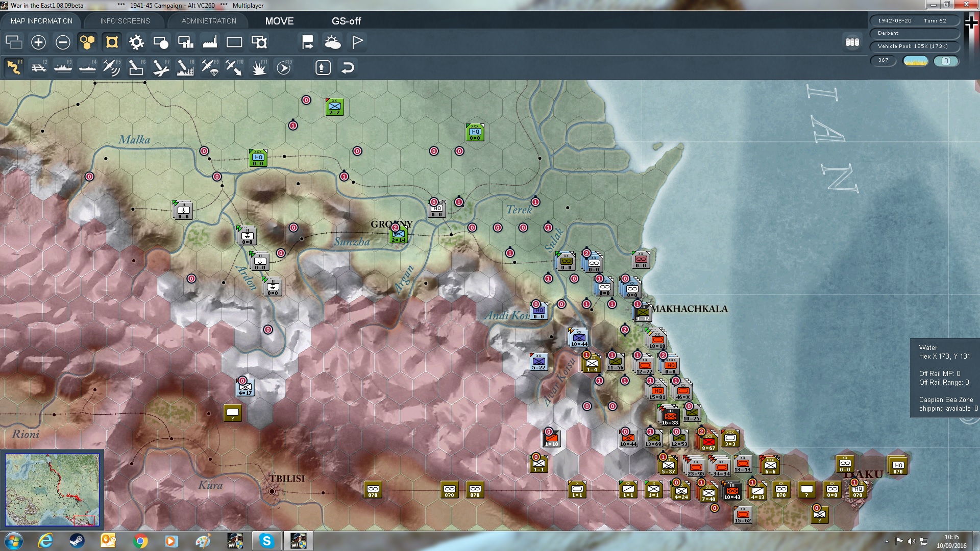Screen dimensions: 980x551
Task: Click the minimap overview in corner
Action: pyautogui.click(x=52, y=489)
